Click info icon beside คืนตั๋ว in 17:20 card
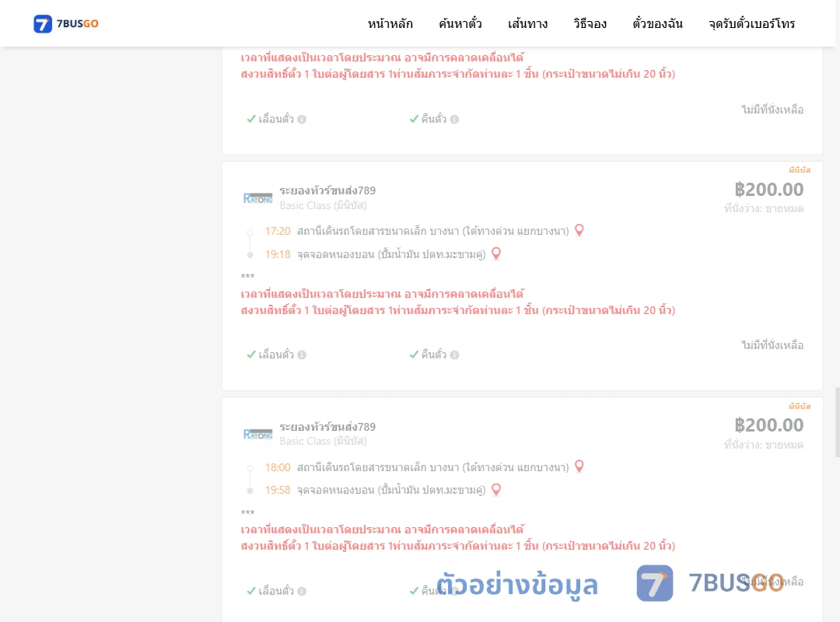Screen dimensions: 840x622 pos(454,355)
